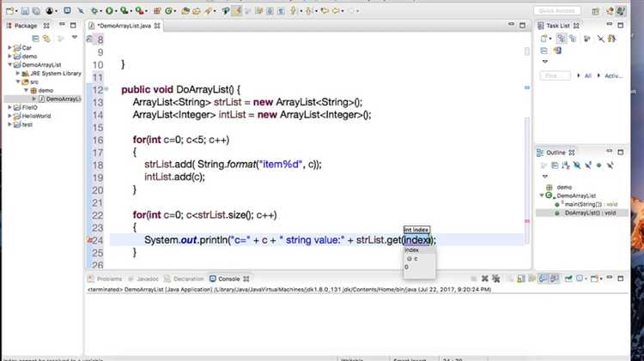Expand the HelloWorld project
Viewport: 644px width, 361px height.
coord(9,116)
